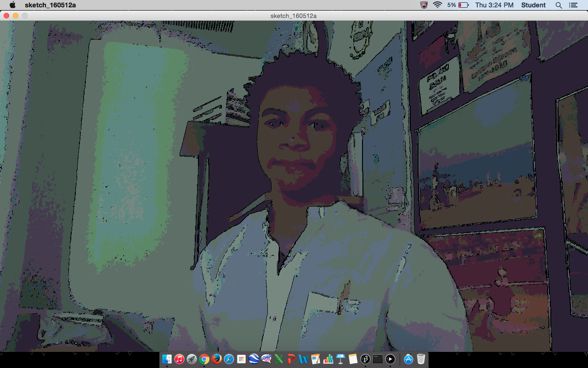588x368 pixels.
Task: Open Launchpad rocket icon
Action: [192, 359]
